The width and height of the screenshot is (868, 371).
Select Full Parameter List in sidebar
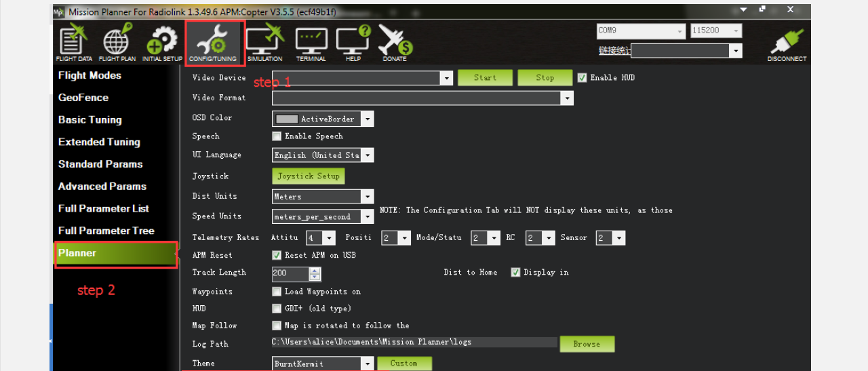click(103, 209)
